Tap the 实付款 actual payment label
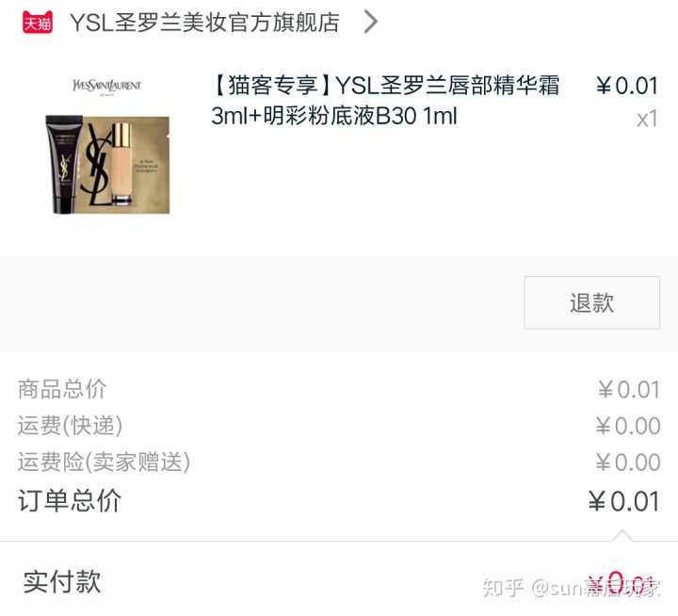Screen dimensions: 678x616 tap(62, 582)
